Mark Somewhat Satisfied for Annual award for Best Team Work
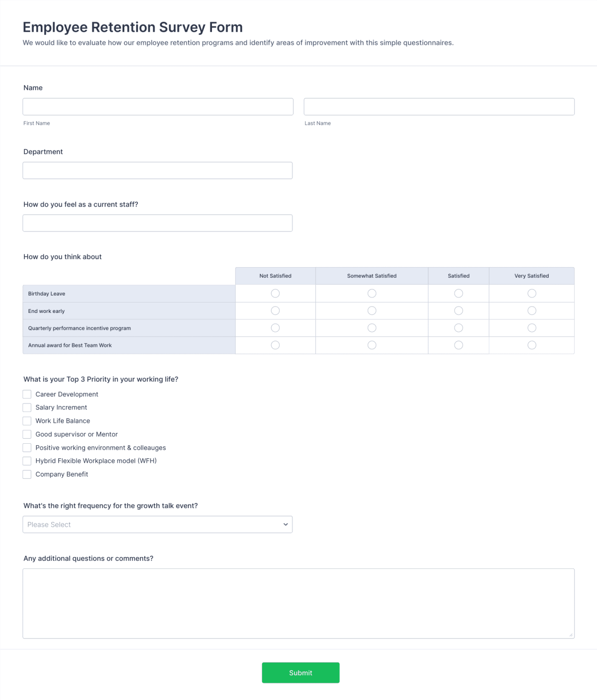This screenshot has width=597, height=700. (372, 345)
